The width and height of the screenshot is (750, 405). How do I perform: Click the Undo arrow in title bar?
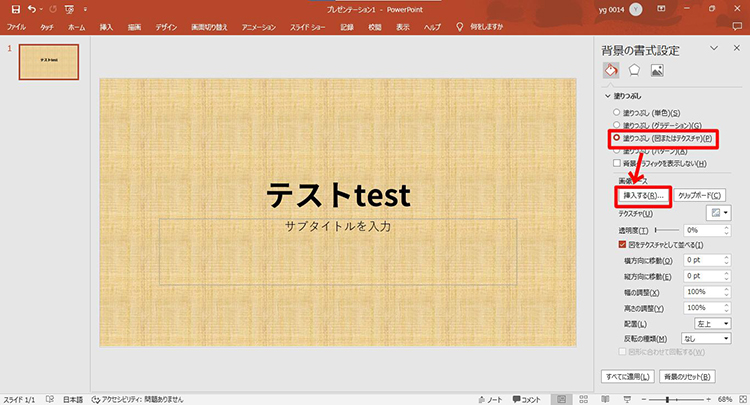(x=34, y=8)
